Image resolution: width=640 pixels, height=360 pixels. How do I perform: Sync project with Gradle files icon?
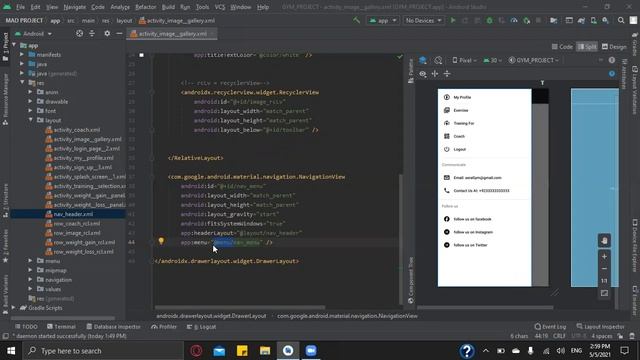pyautogui.click(x=581, y=20)
